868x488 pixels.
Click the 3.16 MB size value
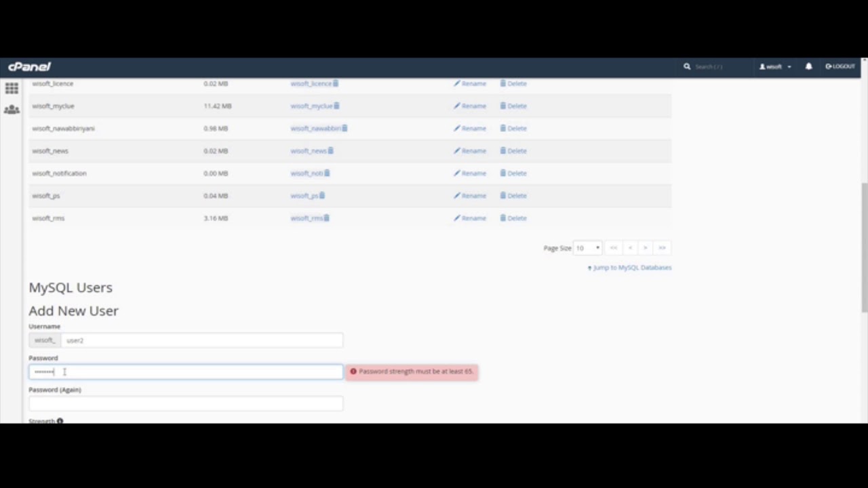216,218
